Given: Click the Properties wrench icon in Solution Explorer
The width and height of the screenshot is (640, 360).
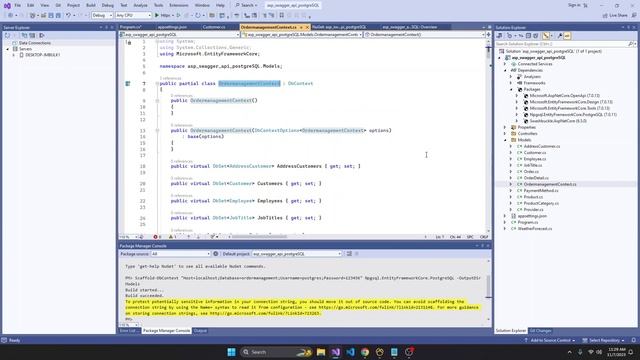Looking at the screenshot, I should [560, 36].
